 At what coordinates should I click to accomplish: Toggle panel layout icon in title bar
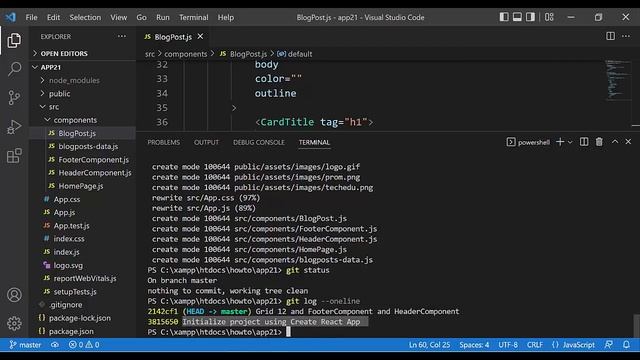[517, 17]
